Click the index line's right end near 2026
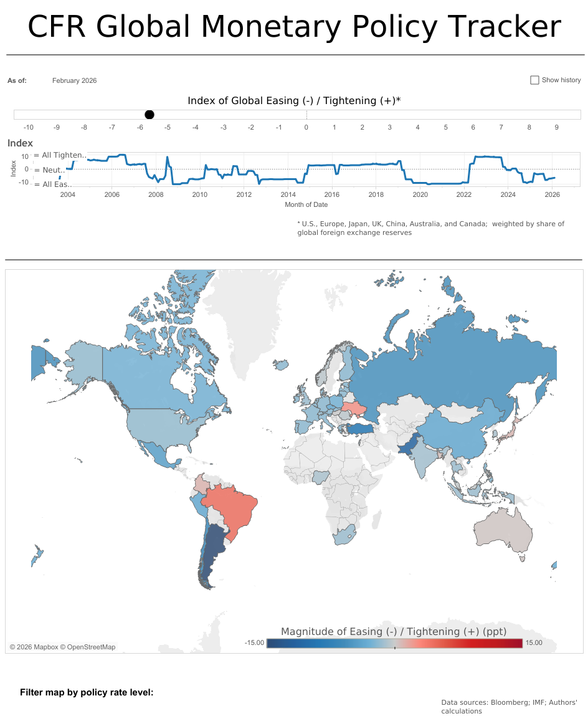 coord(554,178)
